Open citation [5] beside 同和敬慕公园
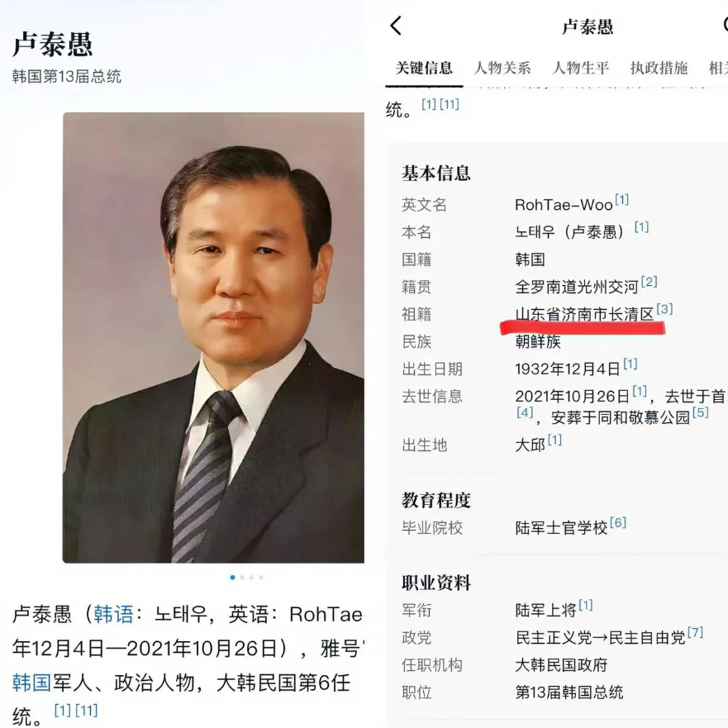Viewport: 728px width, 728px height. 700,412
